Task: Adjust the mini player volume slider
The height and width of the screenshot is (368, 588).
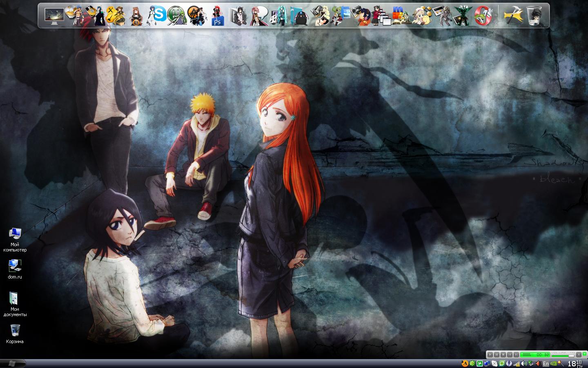Action: click(x=563, y=356)
